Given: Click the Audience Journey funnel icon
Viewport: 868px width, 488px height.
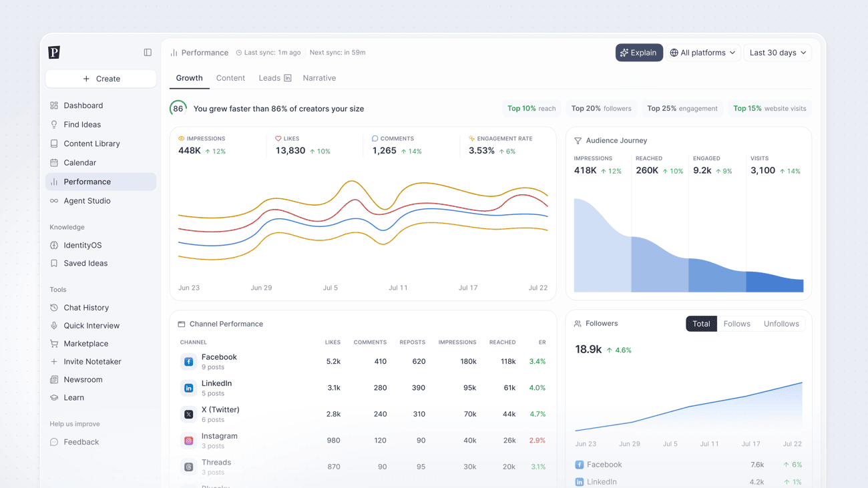Looking at the screenshot, I should coord(578,141).
